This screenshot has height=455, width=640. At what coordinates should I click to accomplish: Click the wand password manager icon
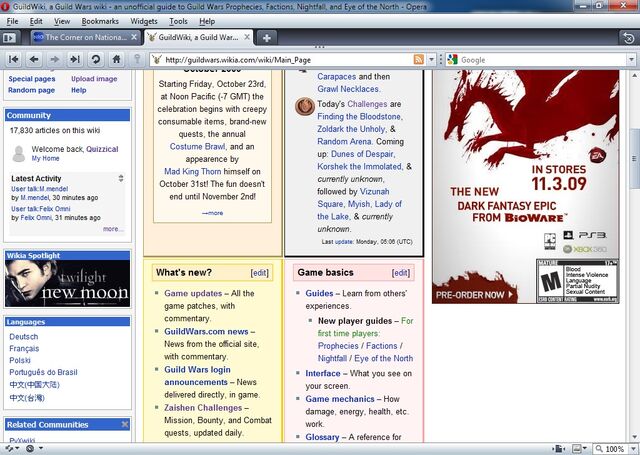[x=137, y=60]
